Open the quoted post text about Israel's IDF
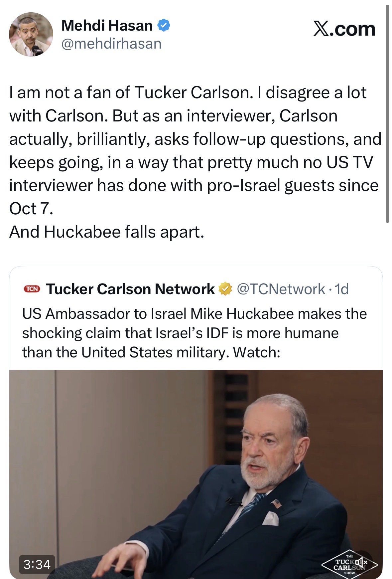Screen dimensions: 392x579 click(195, 333)
